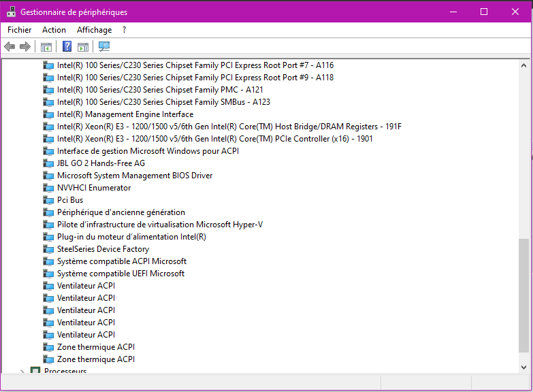Click the Device Manager title bar icon

click(x=11, y=12)
